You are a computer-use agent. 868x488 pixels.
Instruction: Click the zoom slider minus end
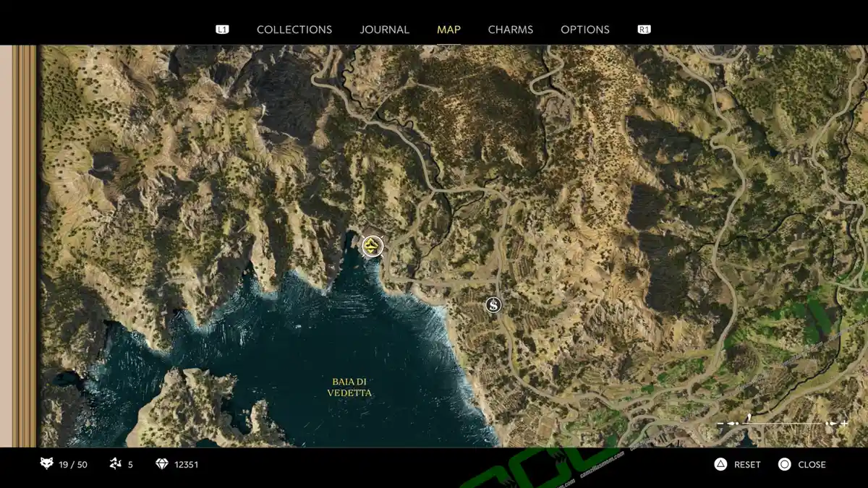[x=722, y=423]
